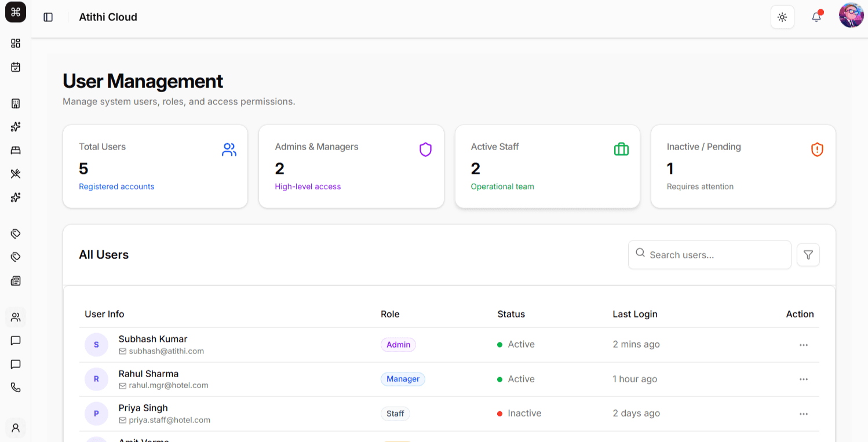Click the Admin role badge
Viewport: 868px width, 442px height.
click(x=398, y=345)
